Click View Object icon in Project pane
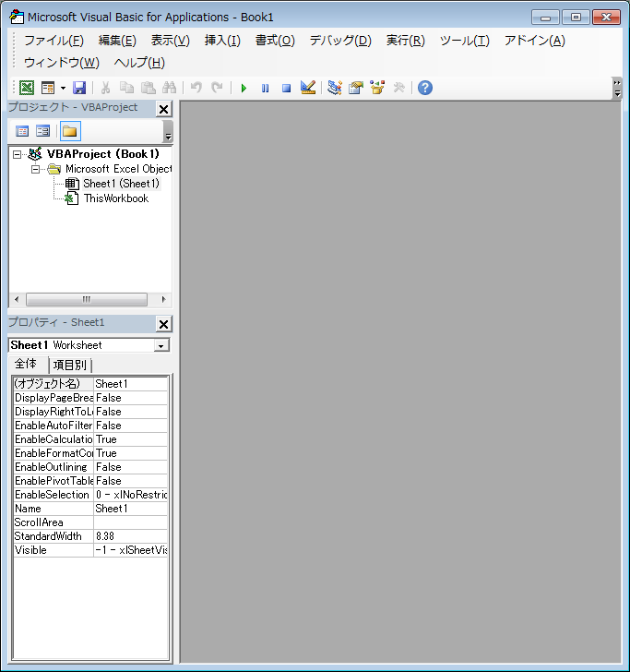Screen dimensions: 630x672 point(43,131)
